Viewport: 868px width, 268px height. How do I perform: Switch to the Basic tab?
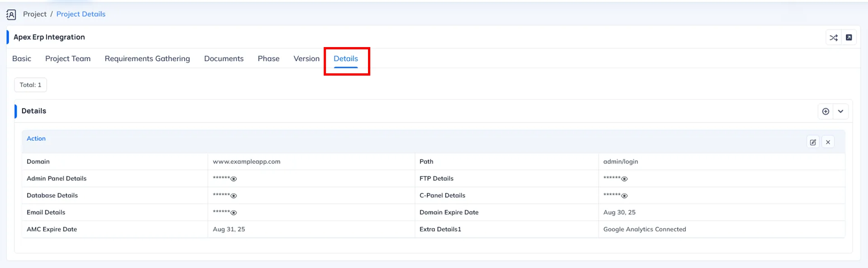pyautogui.click(x=22, y=59)
